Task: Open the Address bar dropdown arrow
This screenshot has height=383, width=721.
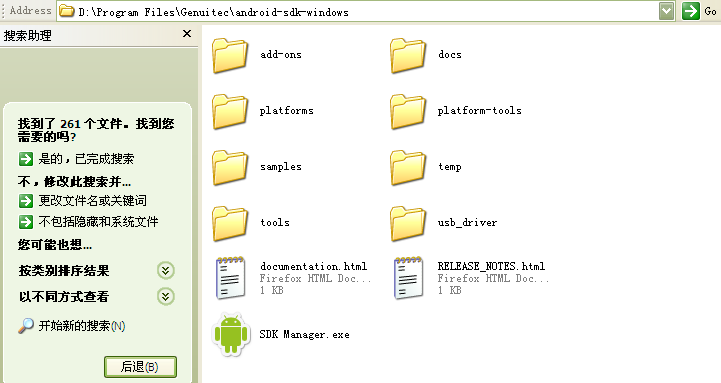Action: point(666,11)
